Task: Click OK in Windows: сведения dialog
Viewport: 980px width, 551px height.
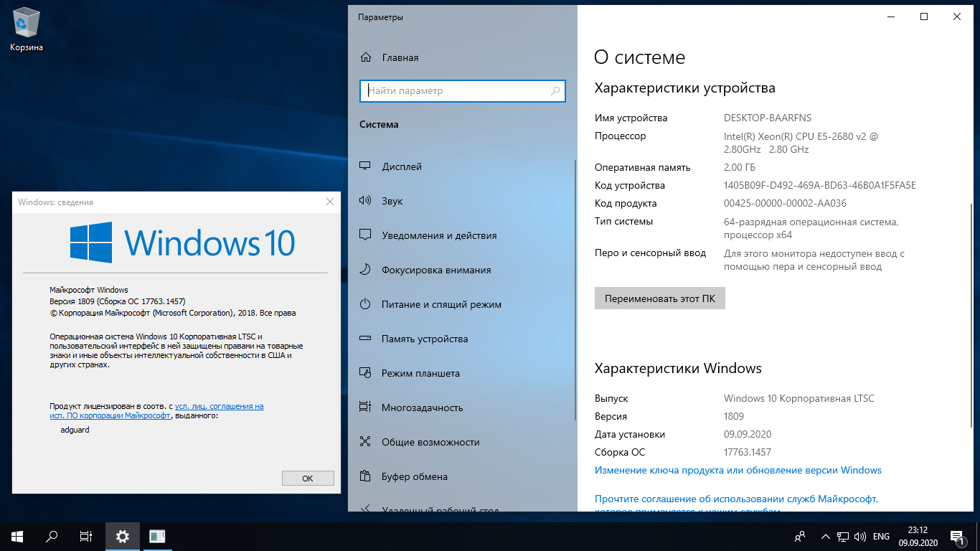Action: point(308,478)
